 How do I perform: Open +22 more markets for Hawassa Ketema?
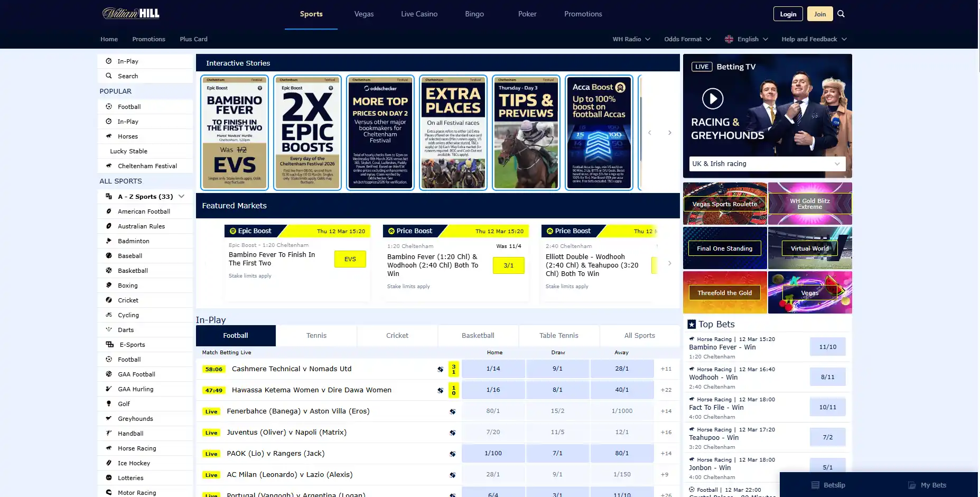pos(666,390)
